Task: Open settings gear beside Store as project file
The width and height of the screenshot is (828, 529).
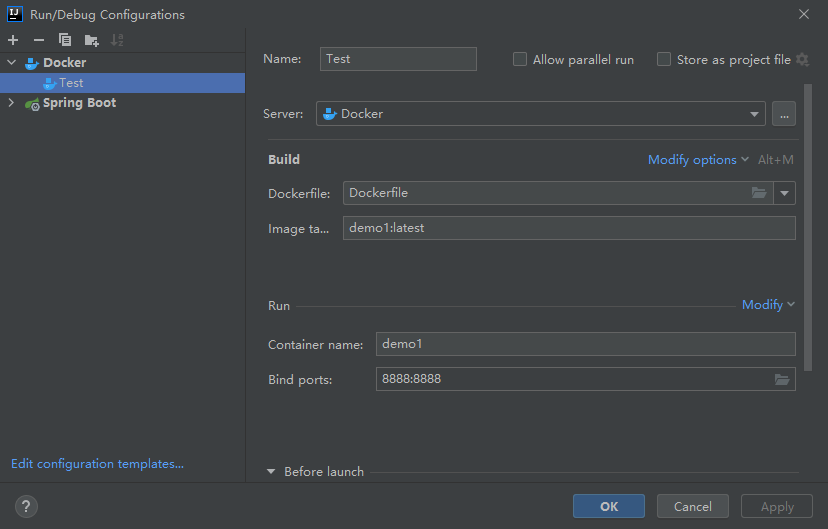Action: click(802, 60)
